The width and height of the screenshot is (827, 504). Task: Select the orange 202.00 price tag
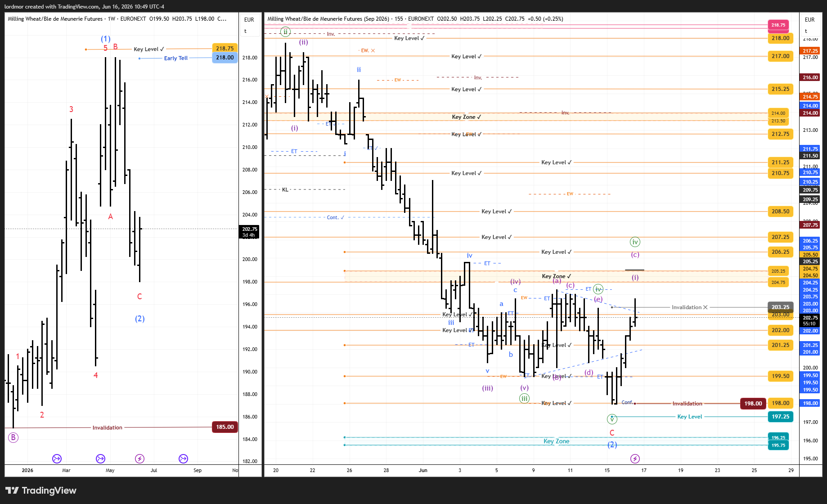coord(780,330)
